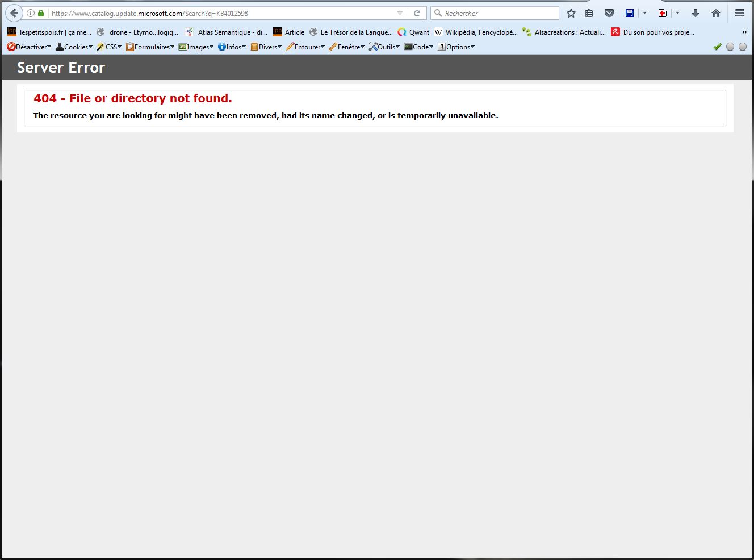Open the Firefox hamburger menu
Viewport: 754px width, 560px height.
point(740,13)
